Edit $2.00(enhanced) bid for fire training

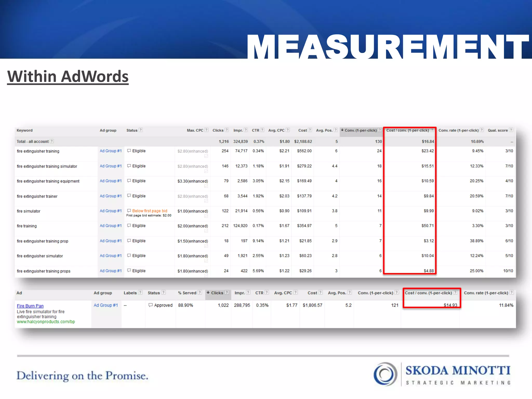coord(193,226)
